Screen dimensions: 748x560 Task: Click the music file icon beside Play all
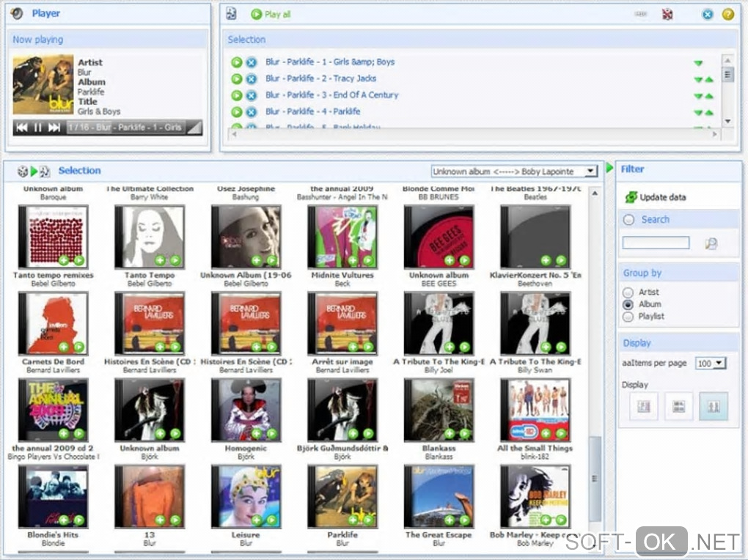coord(231,14)
